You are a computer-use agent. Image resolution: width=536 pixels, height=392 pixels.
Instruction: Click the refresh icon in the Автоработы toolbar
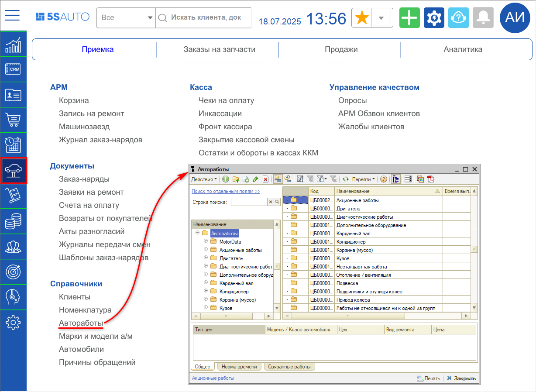point(346,179)
